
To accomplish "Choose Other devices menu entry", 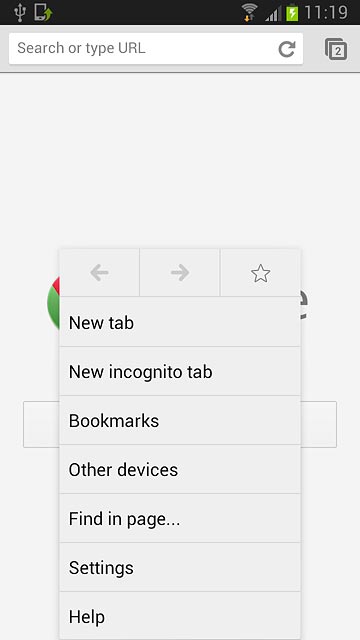I will 180,469.
